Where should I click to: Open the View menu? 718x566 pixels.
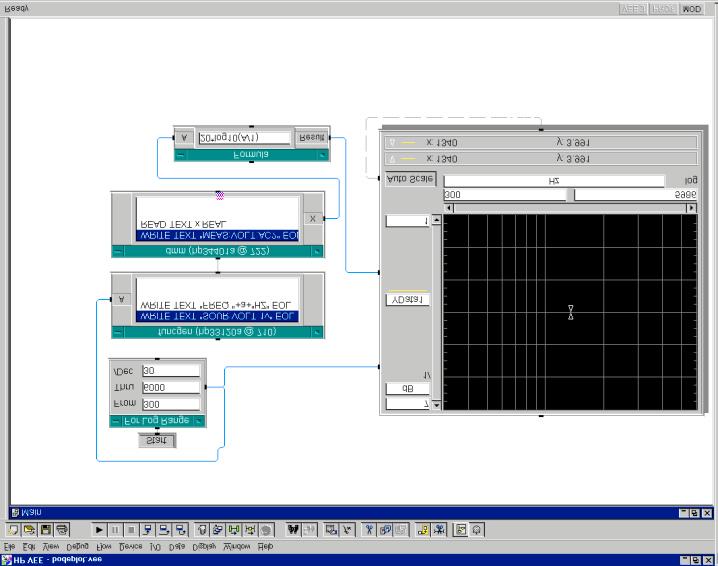coord(51,546)
